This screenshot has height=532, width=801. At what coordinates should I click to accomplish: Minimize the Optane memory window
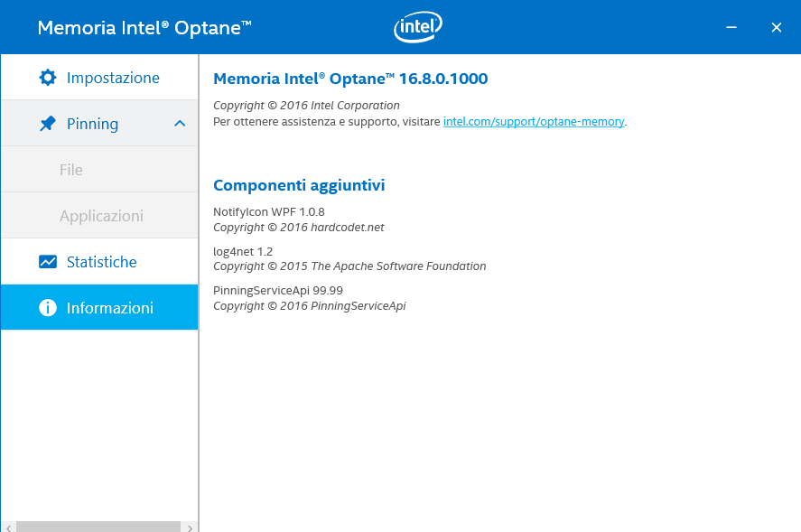(x=731, y=28)
